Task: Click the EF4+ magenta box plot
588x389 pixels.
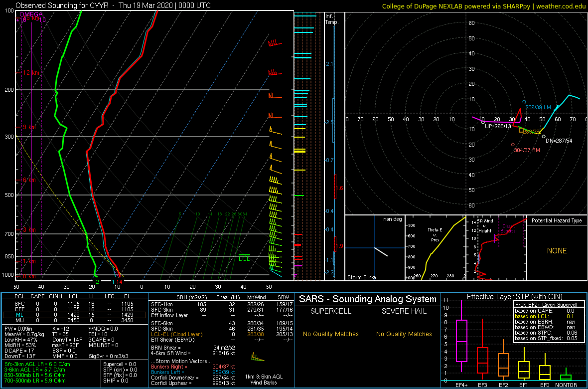Action: pyautogui.click(x=461, y=337)
